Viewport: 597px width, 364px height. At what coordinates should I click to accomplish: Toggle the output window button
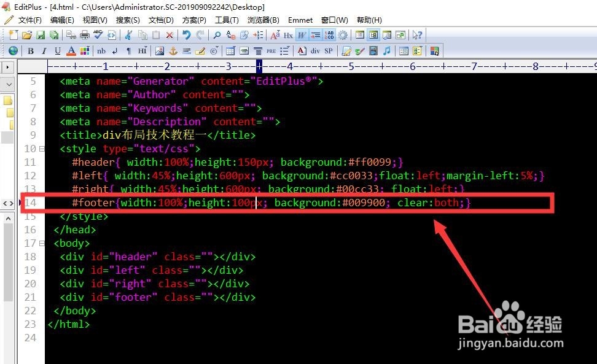click(387, 36)
